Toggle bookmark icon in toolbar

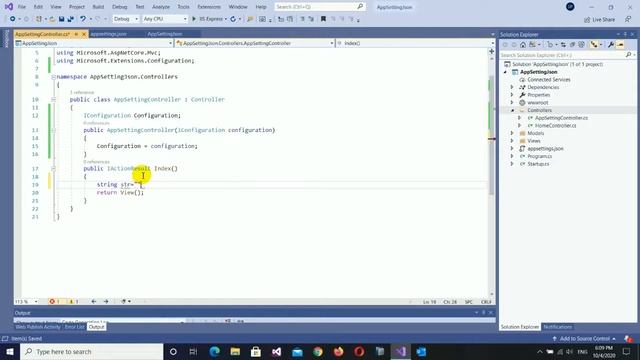point(323,19)
